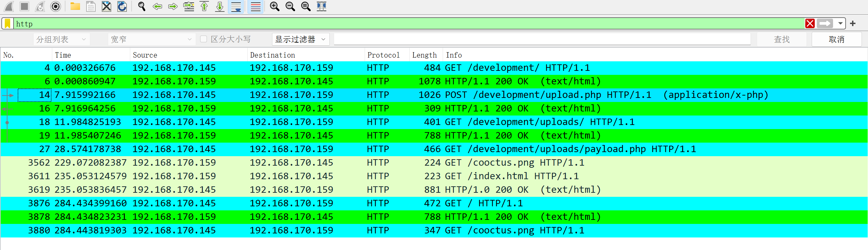
Task: Select packet 3878 at time 284.434823231
Action: pos(434,217)
